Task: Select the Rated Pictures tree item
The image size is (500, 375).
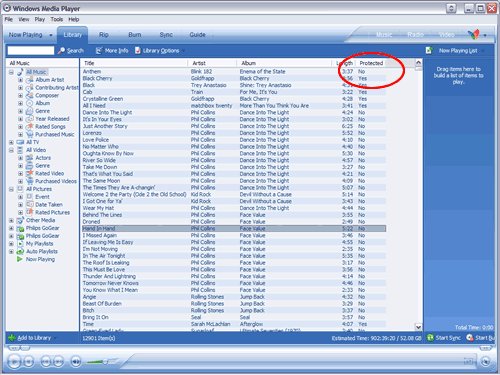Action: [53, 212]
